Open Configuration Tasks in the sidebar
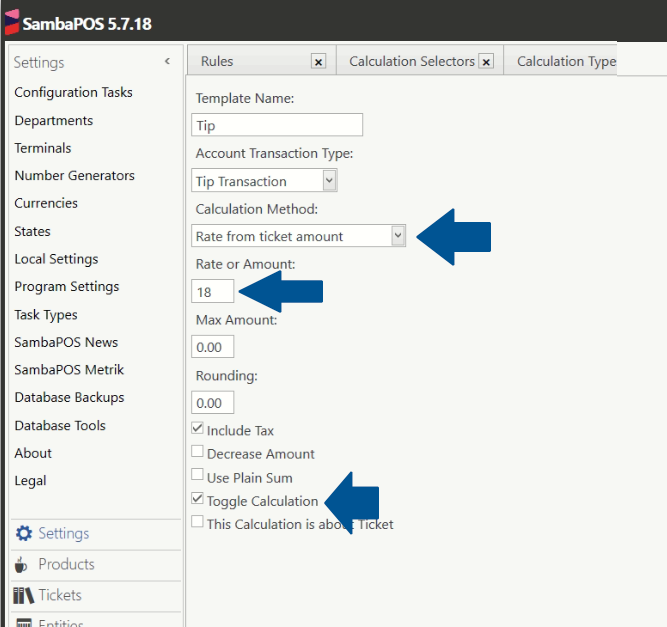This screenshot has width=667, height=627. click(x=74, y=92)
